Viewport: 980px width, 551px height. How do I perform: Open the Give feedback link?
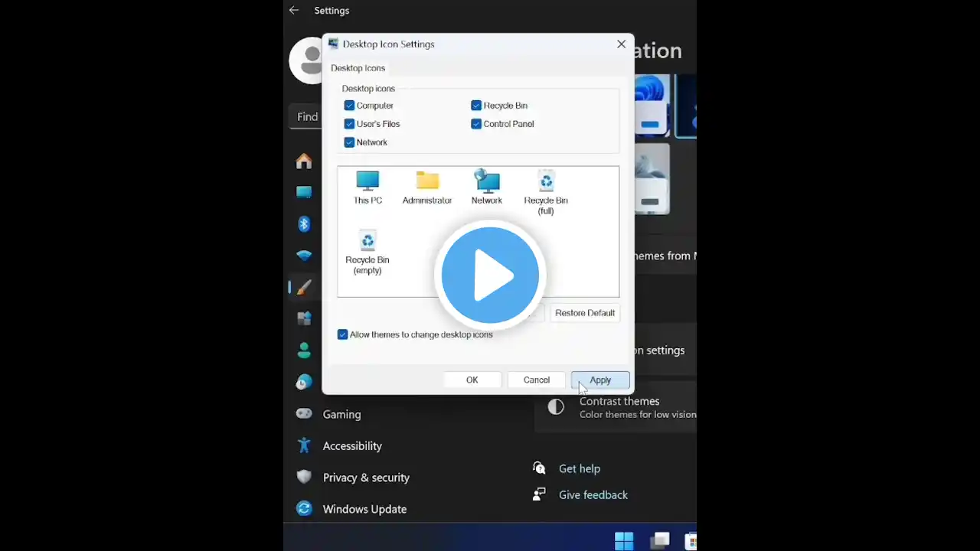593,495
